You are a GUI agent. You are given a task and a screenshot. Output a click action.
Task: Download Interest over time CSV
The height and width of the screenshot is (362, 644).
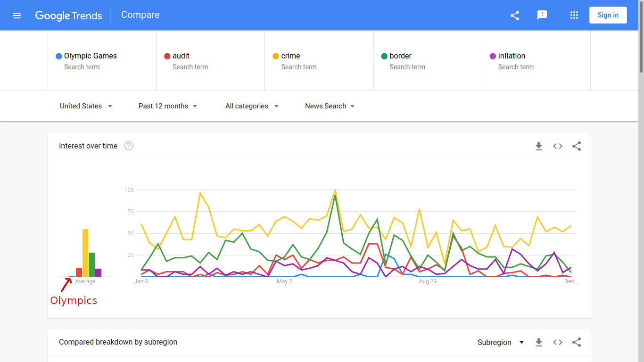[539, 146]
